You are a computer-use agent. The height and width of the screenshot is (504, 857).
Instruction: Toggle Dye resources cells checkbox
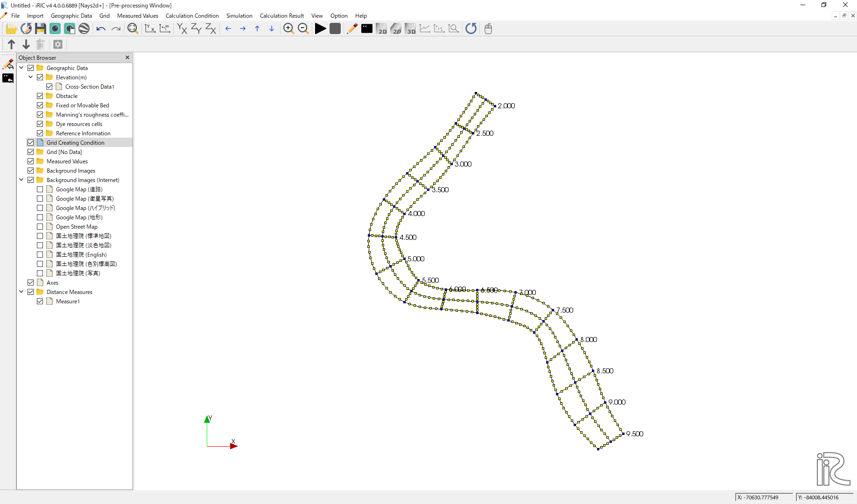[x=40, y=124]
